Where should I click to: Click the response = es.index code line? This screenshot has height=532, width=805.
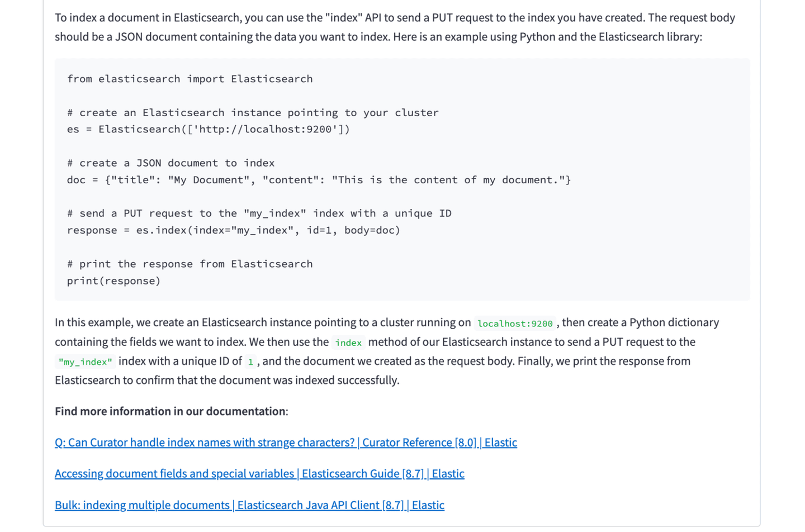[x=233, y=230]
